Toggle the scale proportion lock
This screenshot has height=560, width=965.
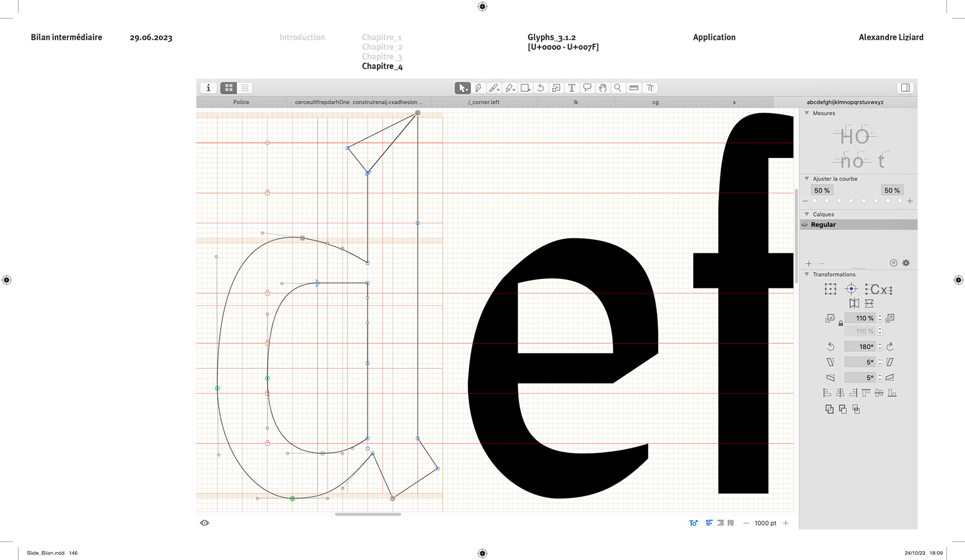click(x=841, y=324)
